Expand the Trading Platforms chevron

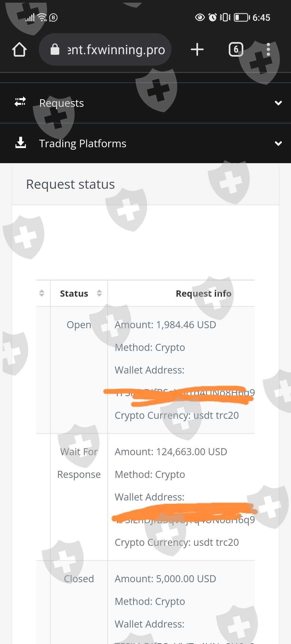tap(278, 143)
